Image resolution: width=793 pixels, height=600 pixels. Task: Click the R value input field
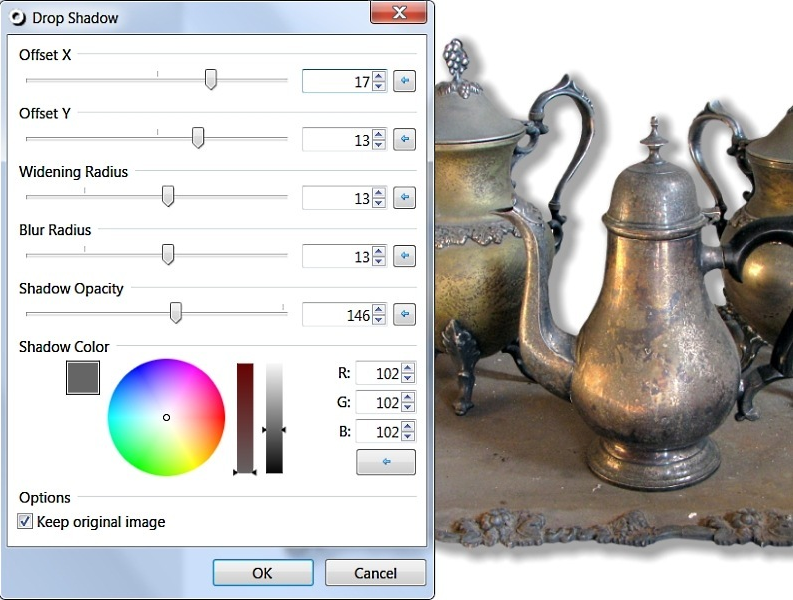[379, 373]
